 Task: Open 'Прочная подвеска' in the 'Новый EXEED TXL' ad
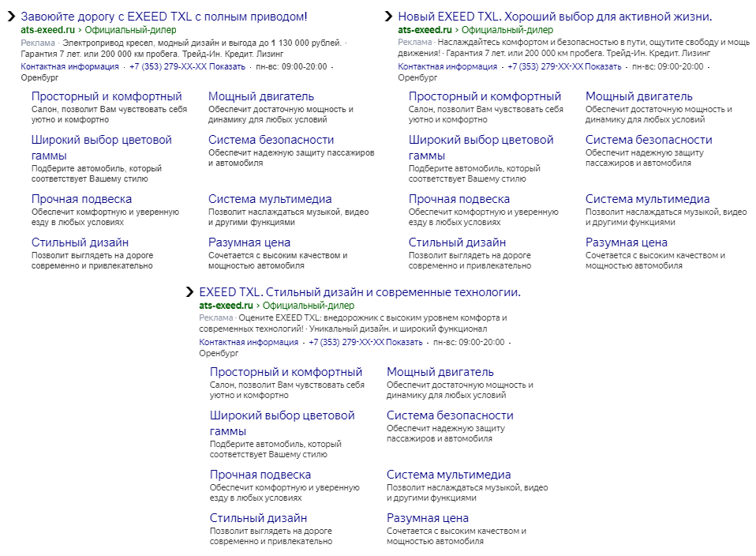click(x=459, y=199)
